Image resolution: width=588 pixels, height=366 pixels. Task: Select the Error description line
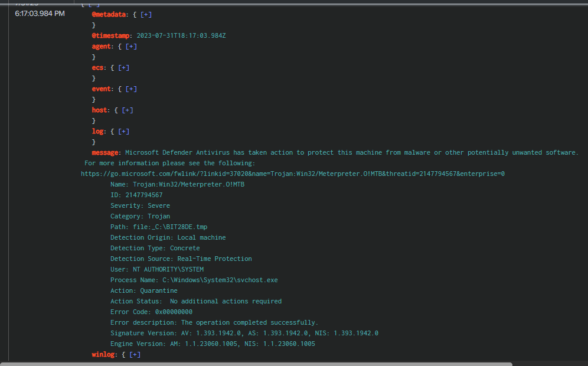point(214,322)
